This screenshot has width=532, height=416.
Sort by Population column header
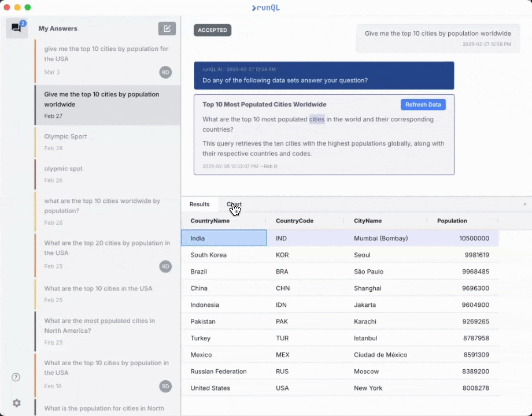(x=452, y=221)
